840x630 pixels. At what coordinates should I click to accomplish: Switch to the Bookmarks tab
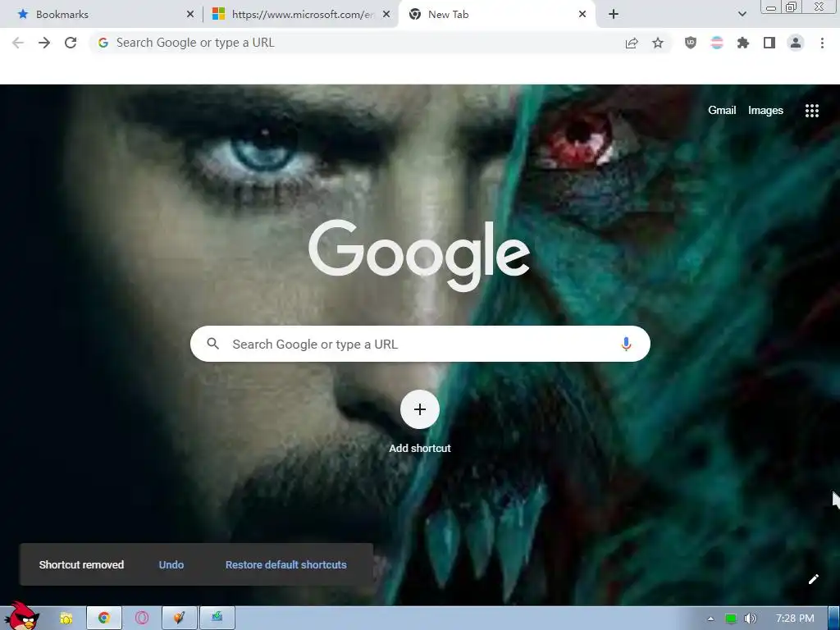[102, 15]
